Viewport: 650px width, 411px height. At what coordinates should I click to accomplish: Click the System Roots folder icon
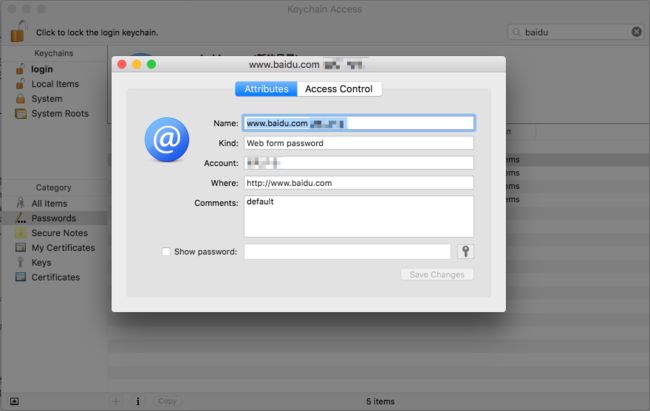[x=20, y=113]
